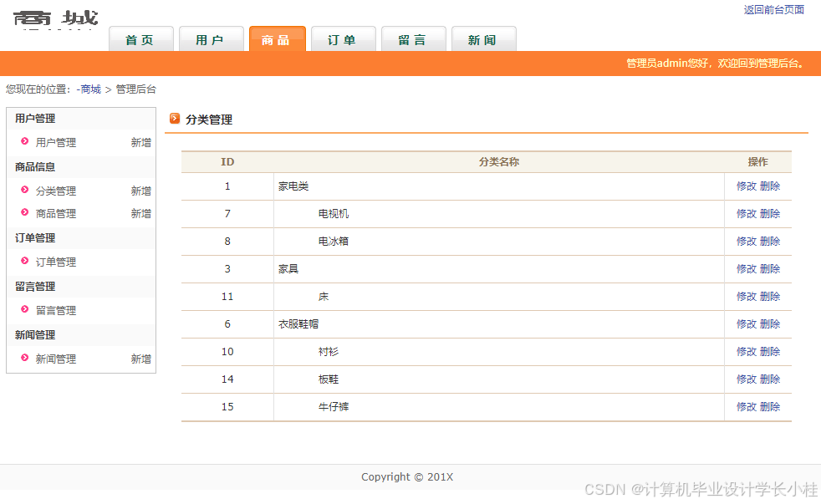Click the 家电类 category name cell

[x=499, y=186]
